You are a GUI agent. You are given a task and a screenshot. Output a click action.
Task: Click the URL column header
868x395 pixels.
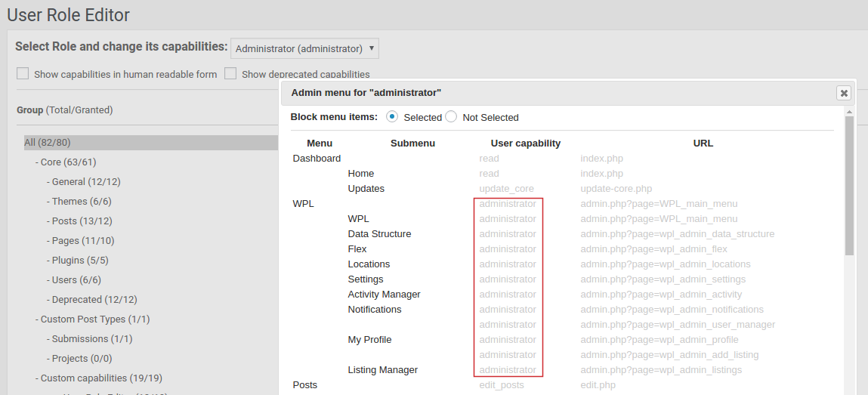click(703, 143)
